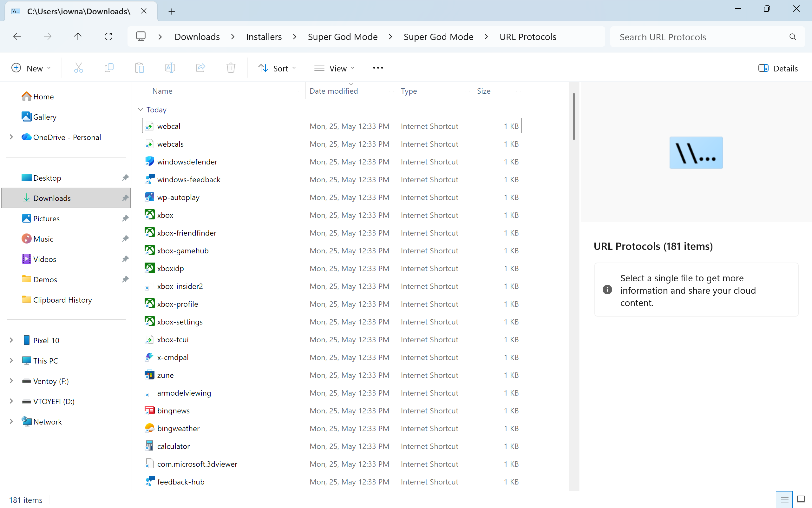Click the Cut scissors icon
812x508 pixels.
(x=79, y=68)
